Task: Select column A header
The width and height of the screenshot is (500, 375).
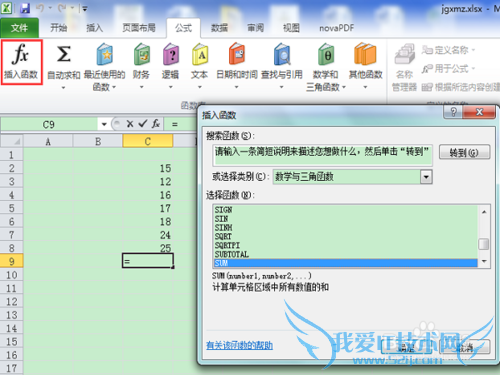Action: 48,141
